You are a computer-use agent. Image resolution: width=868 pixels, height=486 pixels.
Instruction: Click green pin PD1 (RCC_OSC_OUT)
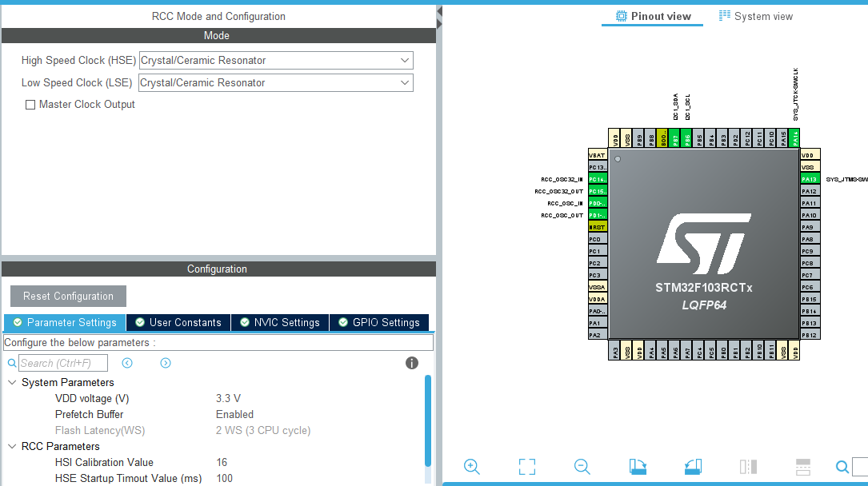[598, 215]
